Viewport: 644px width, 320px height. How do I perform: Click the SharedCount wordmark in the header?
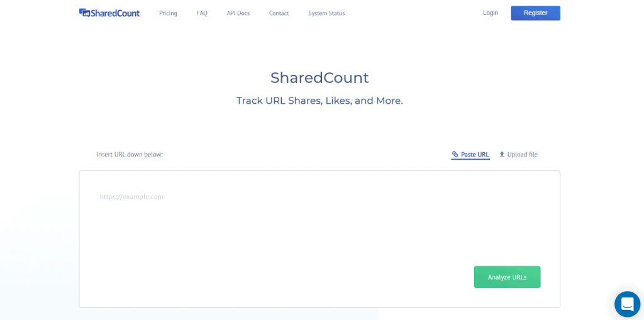pyautogui.click(x=116, y=13)
